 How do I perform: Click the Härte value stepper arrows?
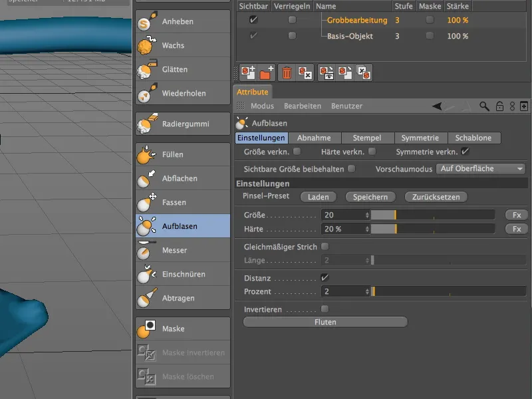[x=367, y=229]
